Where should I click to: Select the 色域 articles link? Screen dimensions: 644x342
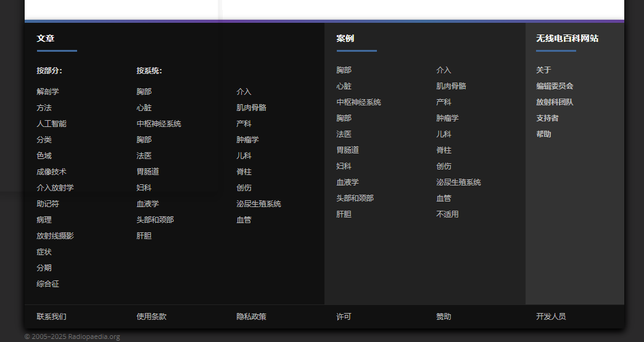44,155
